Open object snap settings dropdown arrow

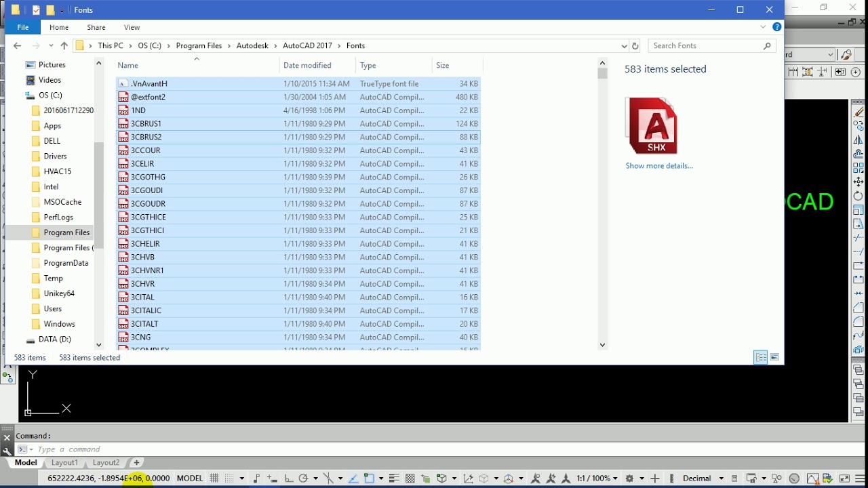point(381,479)
